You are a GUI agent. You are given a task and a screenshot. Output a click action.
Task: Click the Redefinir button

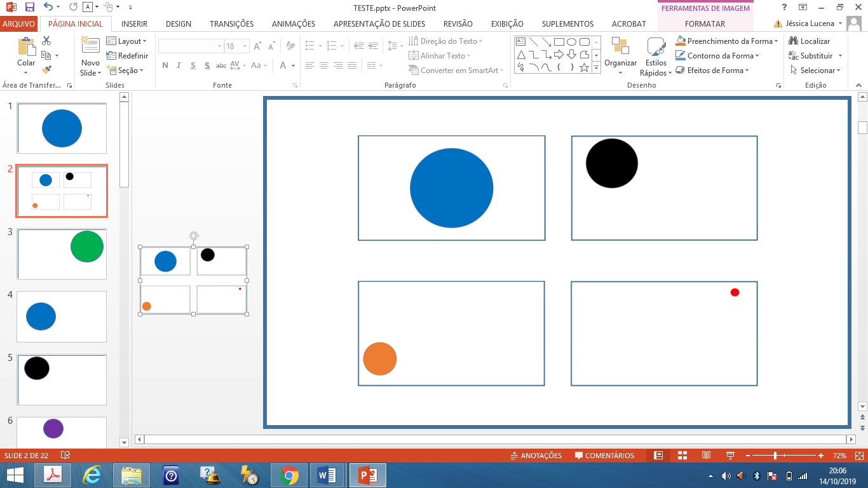[128, 56]
